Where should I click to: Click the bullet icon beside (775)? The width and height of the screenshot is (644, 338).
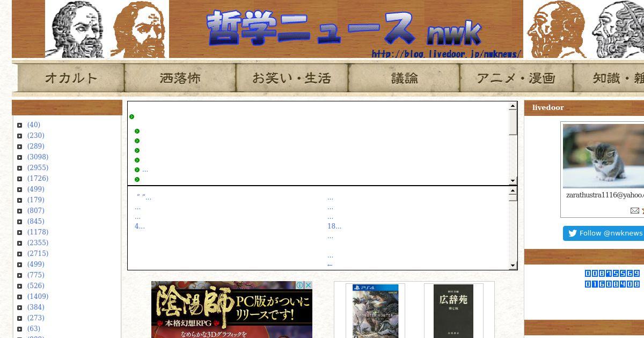pos(20,275)
